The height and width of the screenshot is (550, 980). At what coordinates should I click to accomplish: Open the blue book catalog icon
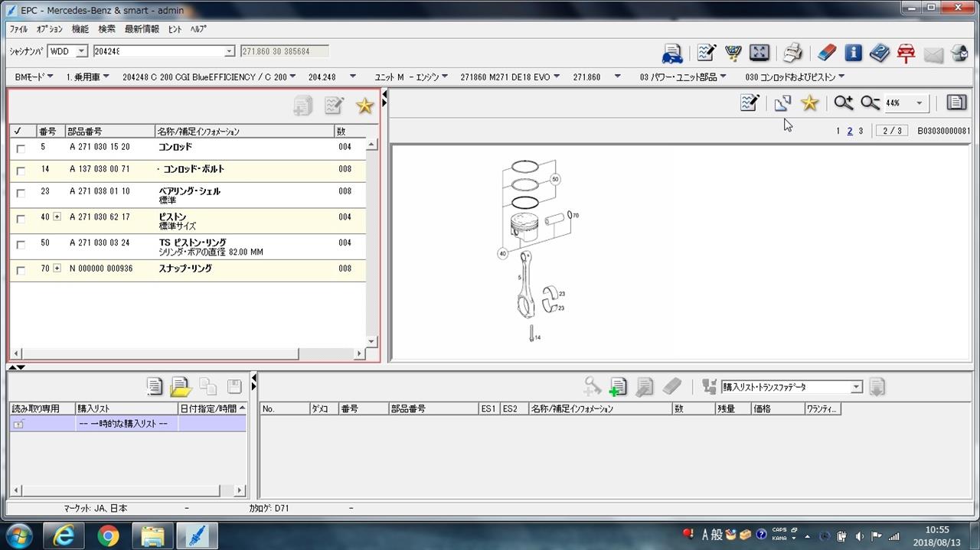pyautogui.click(x=880, y=53)
